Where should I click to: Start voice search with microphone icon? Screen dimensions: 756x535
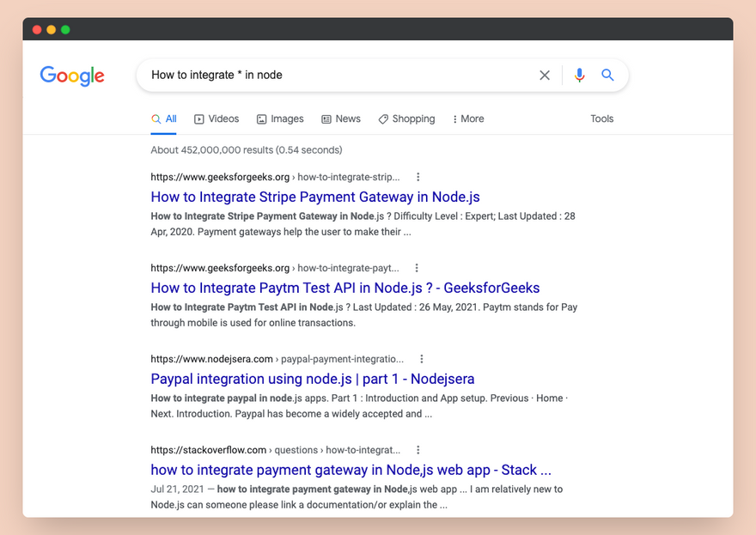[x=580, y=76]
